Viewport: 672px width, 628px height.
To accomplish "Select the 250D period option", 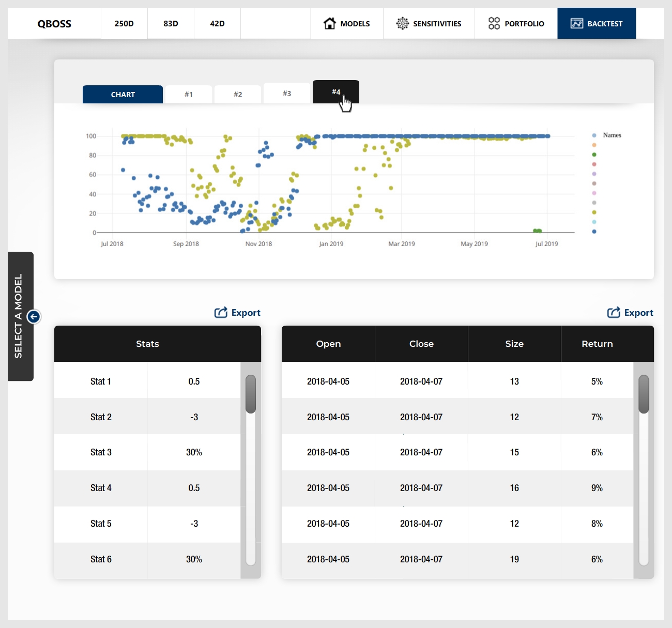I will click(x=124, y=24).
